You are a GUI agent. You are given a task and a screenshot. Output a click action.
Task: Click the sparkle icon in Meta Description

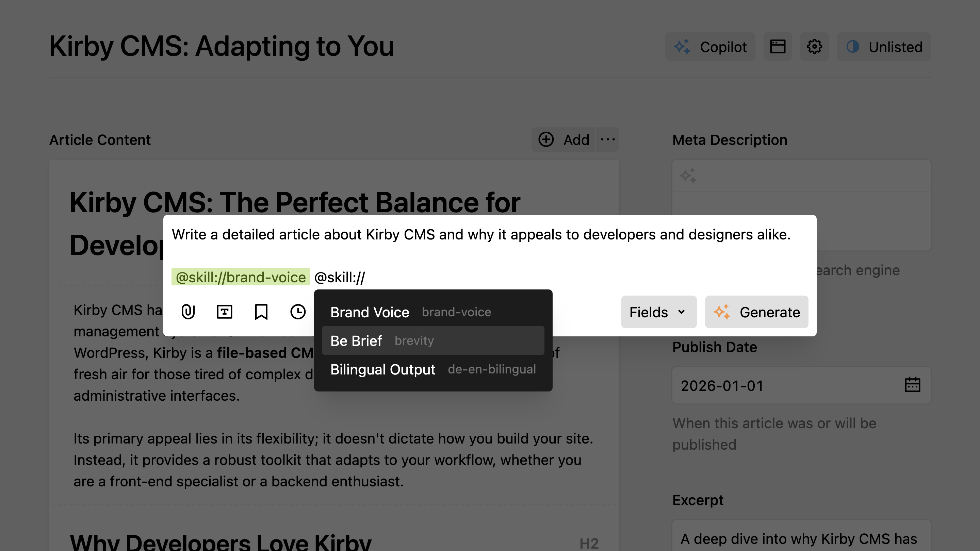[x=689, y=176]
